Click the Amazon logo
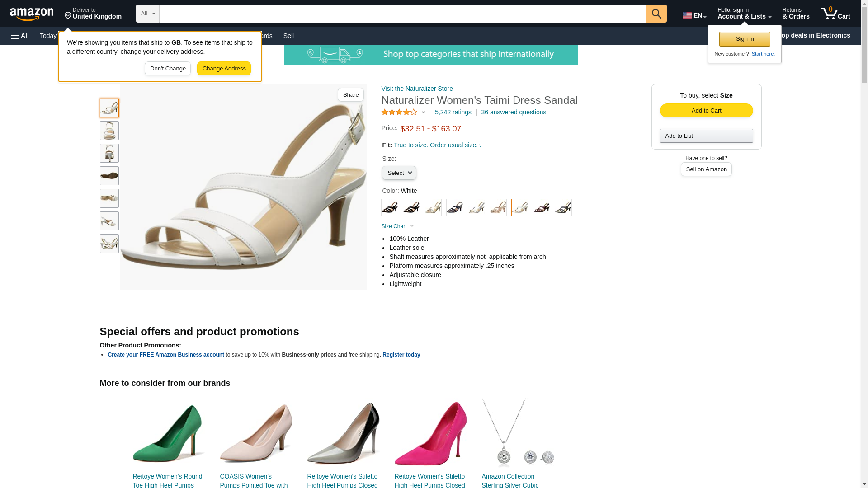This screenshot has width=868, height=488. coord(32,14)
